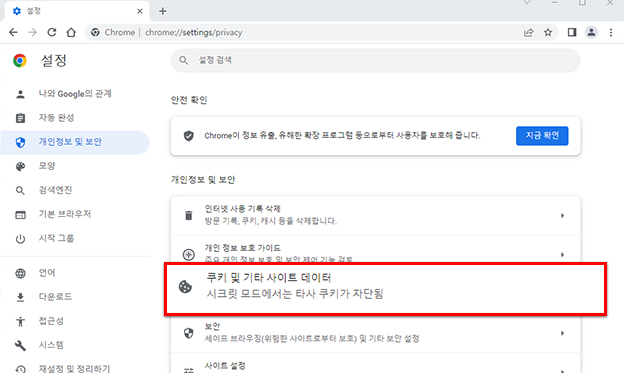Click the 개인정보 및 보안 section heading
This screenshot has width=624, height=373.
(x=203, y=180)
